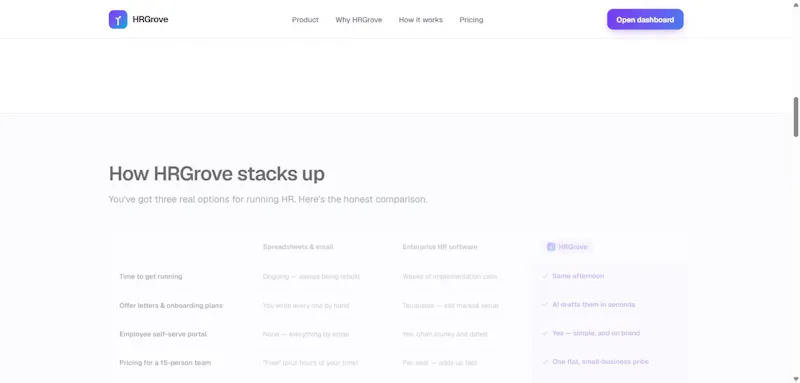This screenshot has width=800, height=383.
Task: Click the scrollbar down arrow
Action: coord(796,379)
